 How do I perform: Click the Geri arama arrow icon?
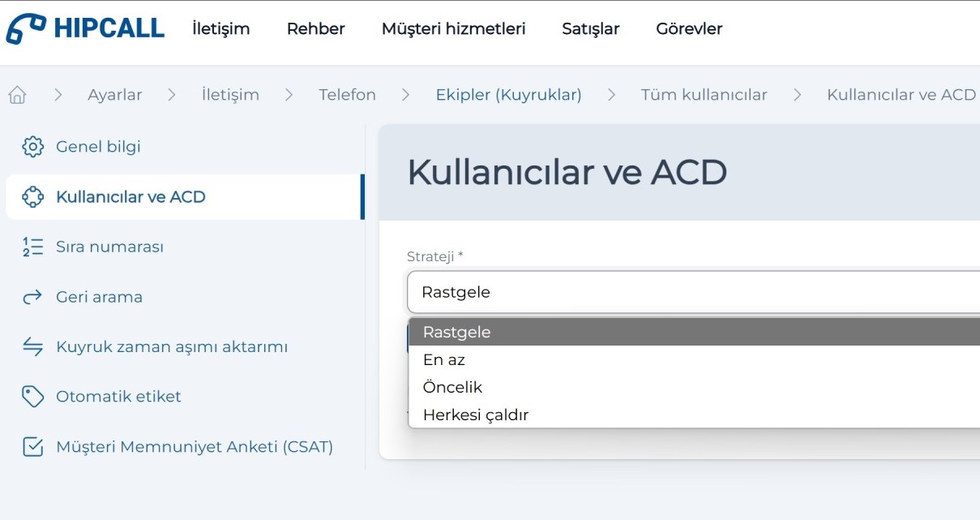(32, 298)
